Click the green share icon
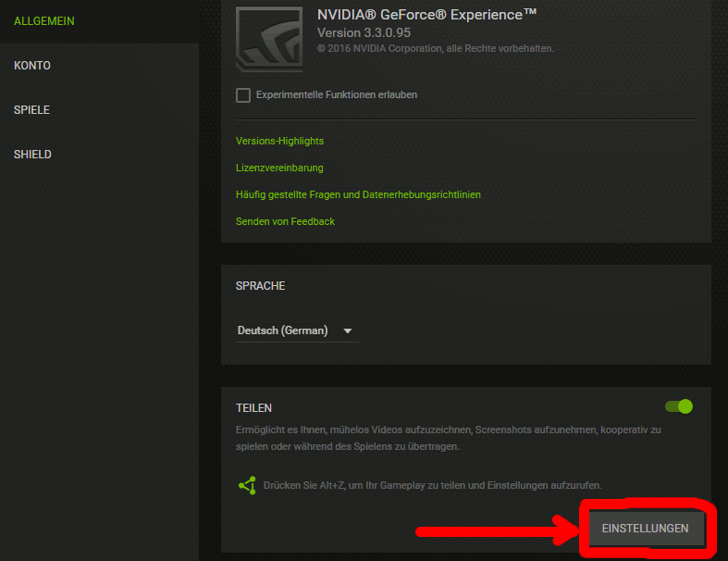This screenshot has width=728, height=561. pos(247,485)
